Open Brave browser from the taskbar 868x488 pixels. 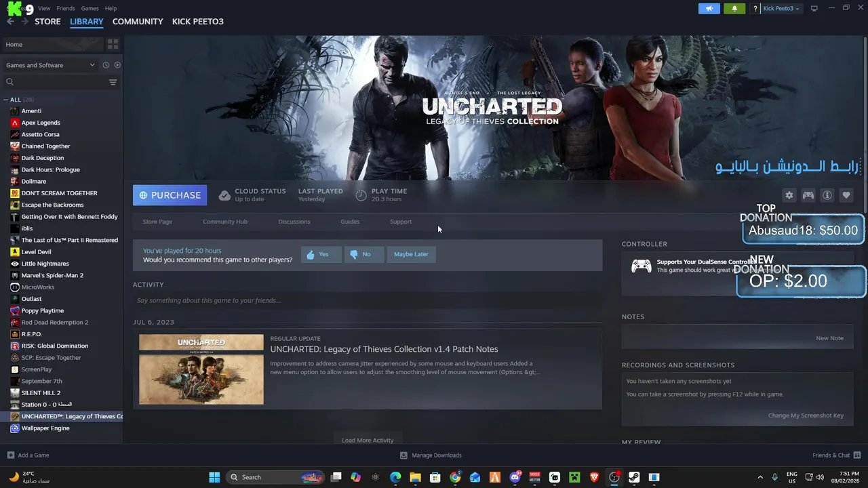point(595,477)
